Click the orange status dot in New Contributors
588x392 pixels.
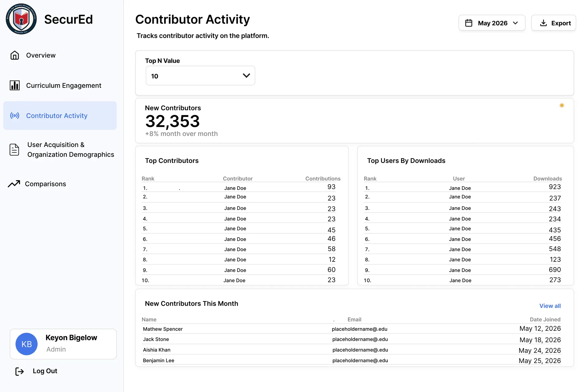tap(562, 105)
